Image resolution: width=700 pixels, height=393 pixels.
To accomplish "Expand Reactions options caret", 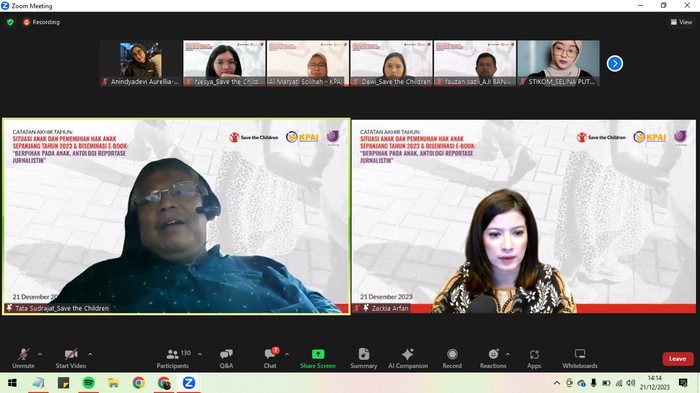I will pos(508,354).
